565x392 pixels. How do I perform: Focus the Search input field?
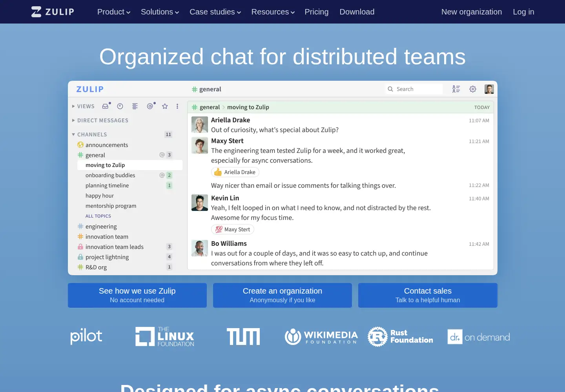point(414,89)
